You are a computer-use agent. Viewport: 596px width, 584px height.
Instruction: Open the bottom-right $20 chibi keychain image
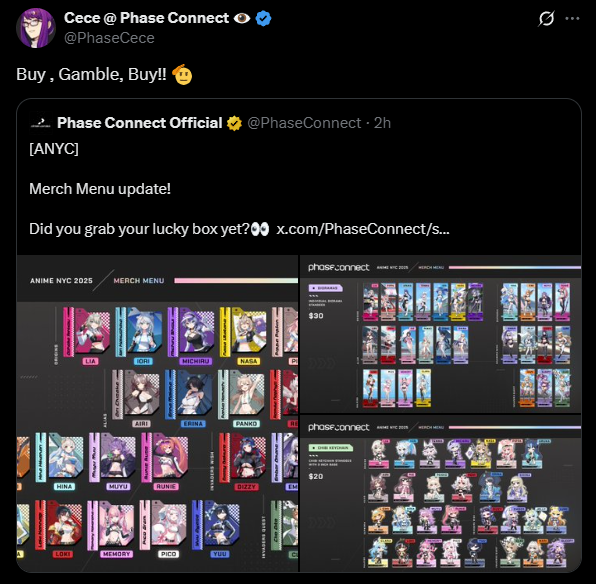point(441,494)
